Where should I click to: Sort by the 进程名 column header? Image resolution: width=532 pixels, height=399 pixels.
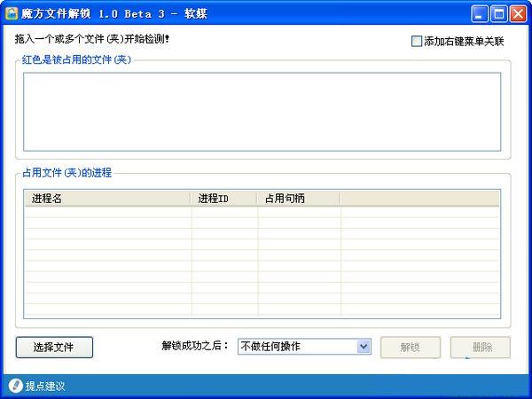[107, 198]
